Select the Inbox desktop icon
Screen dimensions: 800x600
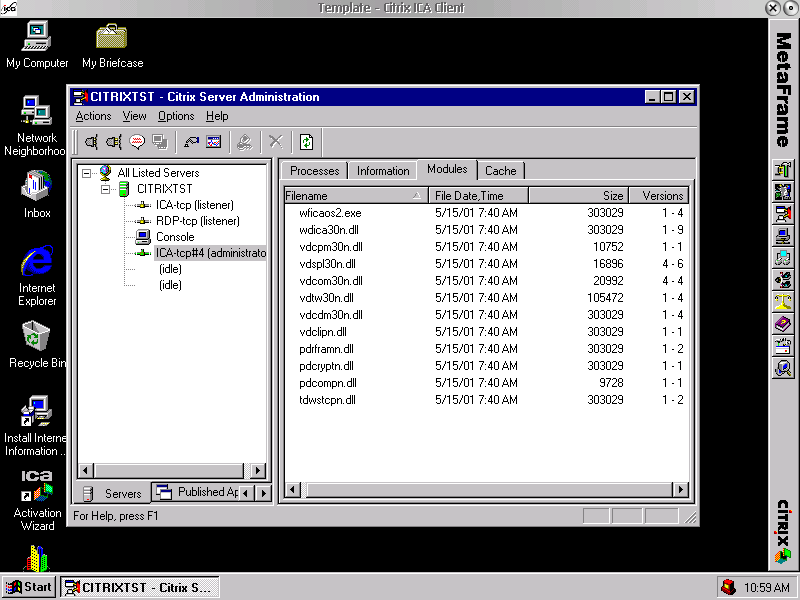point(37,194)
